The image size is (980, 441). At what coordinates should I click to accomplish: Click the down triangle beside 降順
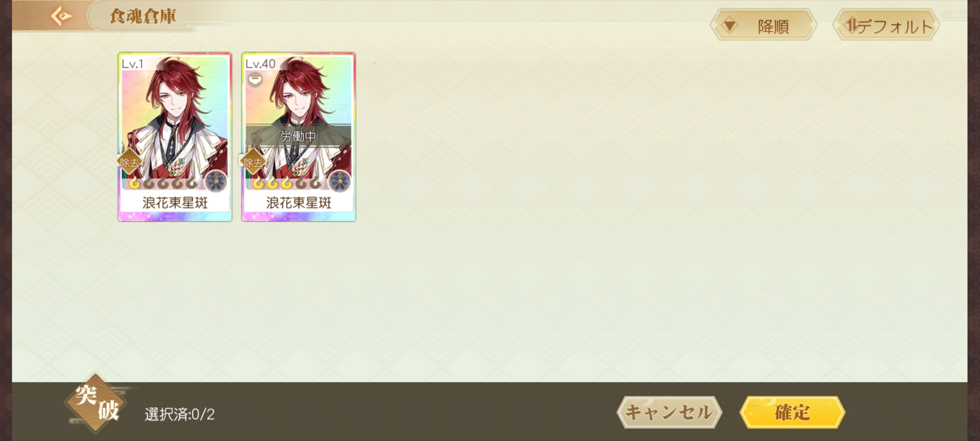[x=729, y=26]
